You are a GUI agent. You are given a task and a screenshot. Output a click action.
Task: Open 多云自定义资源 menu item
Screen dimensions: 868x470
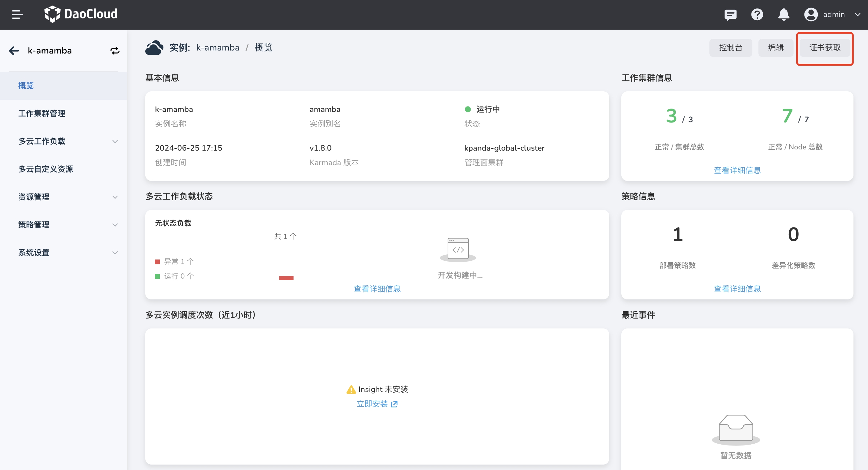[x=46, y=169]
